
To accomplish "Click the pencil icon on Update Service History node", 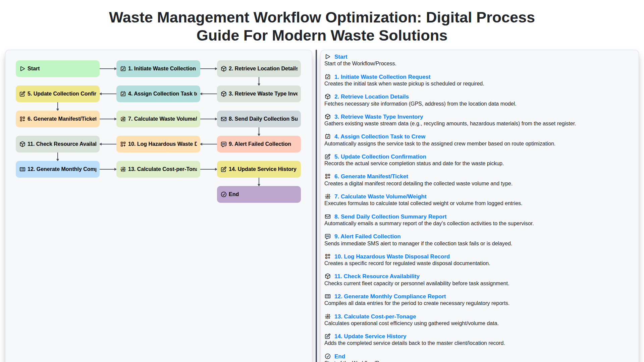I will click(223, 169).
